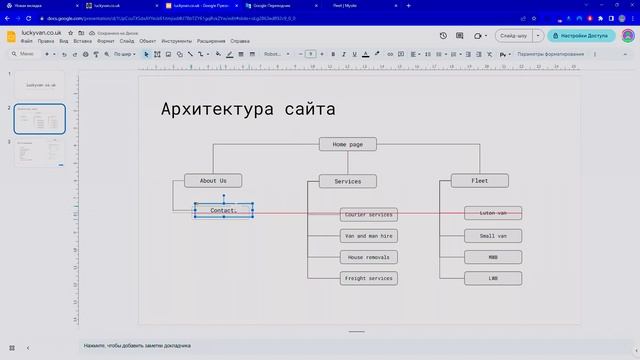Open the Правка menu
This screenshot has height=360, width=640.
tap(46, 41)
